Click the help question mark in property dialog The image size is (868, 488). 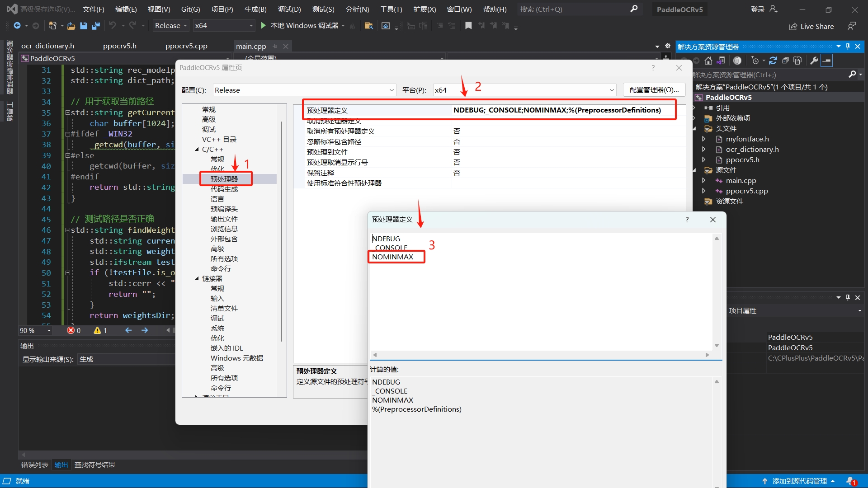(x=653, y=68)
